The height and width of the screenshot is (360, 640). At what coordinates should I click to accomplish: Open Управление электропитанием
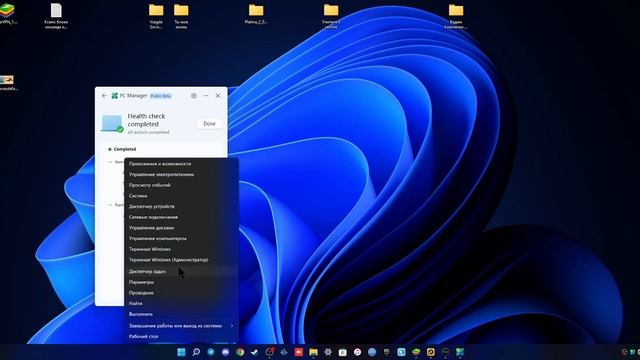click(181, 174)
